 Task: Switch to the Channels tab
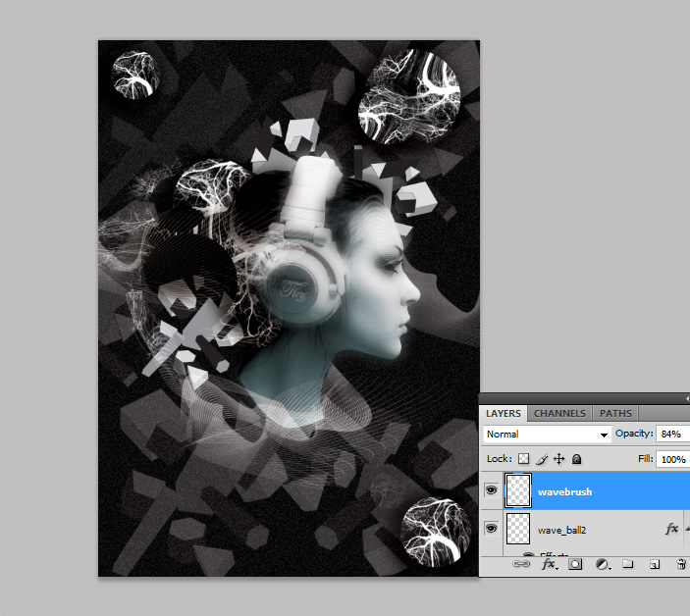(x=560, y=414)
